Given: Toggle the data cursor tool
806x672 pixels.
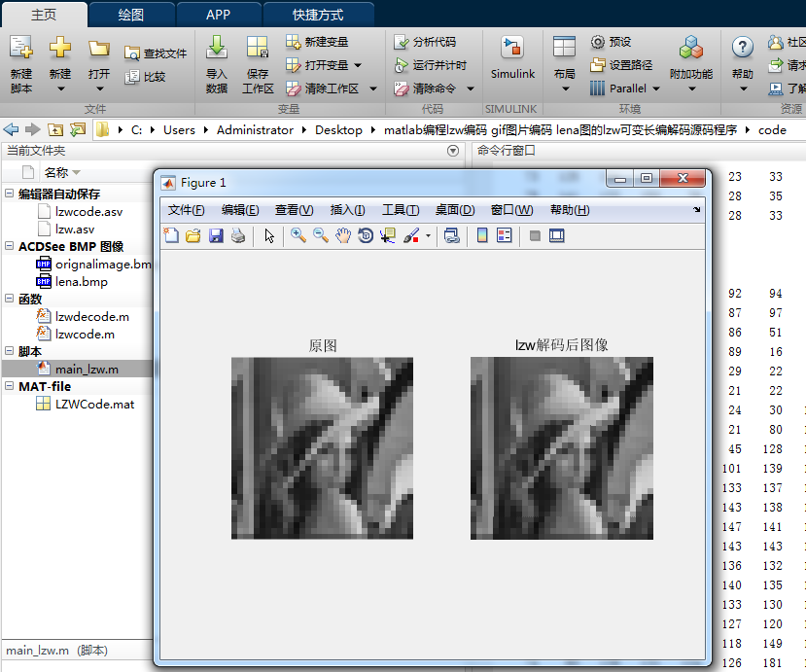Looking at the screenshot, I should point(388,235).
